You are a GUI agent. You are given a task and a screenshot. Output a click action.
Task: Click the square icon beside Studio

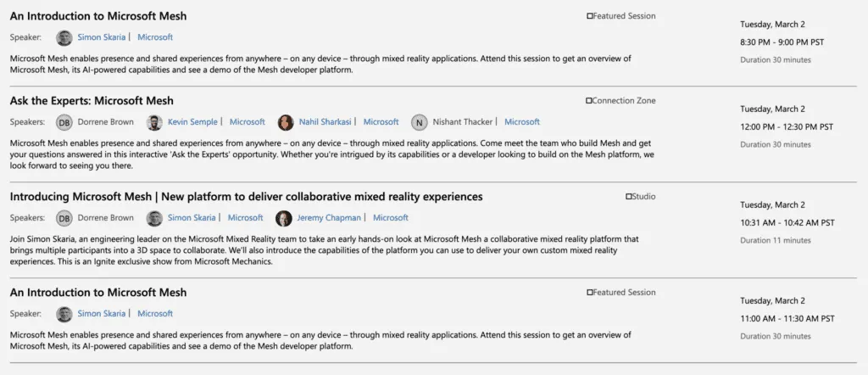pos(628,197)
